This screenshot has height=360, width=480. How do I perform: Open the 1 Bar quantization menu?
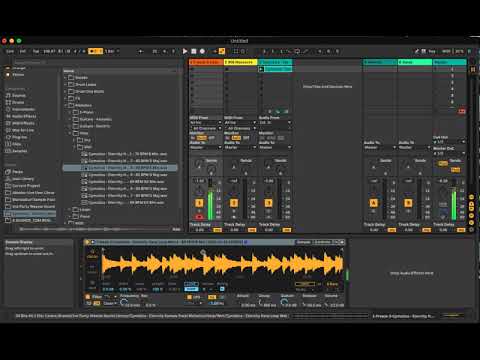(x=111, y=51)
